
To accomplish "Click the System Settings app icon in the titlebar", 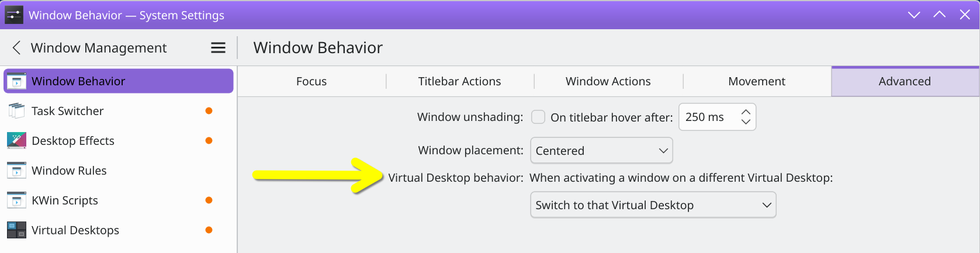I will [x=14, y=15].
